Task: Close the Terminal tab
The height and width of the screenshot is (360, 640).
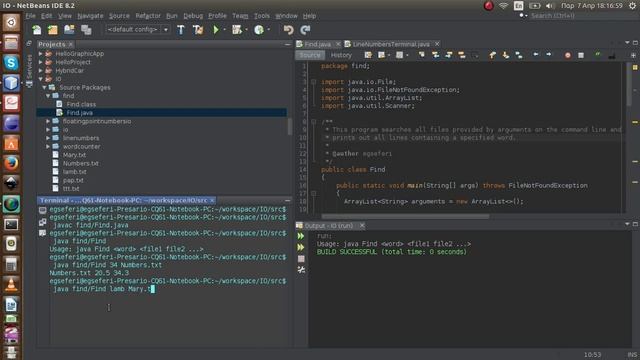Action: point(212,200)
